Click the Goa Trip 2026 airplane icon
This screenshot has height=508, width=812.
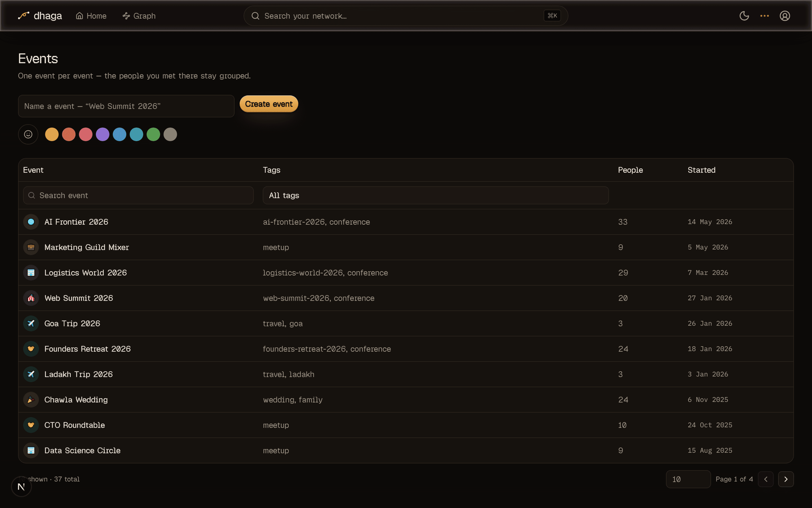tap(31, 323)
